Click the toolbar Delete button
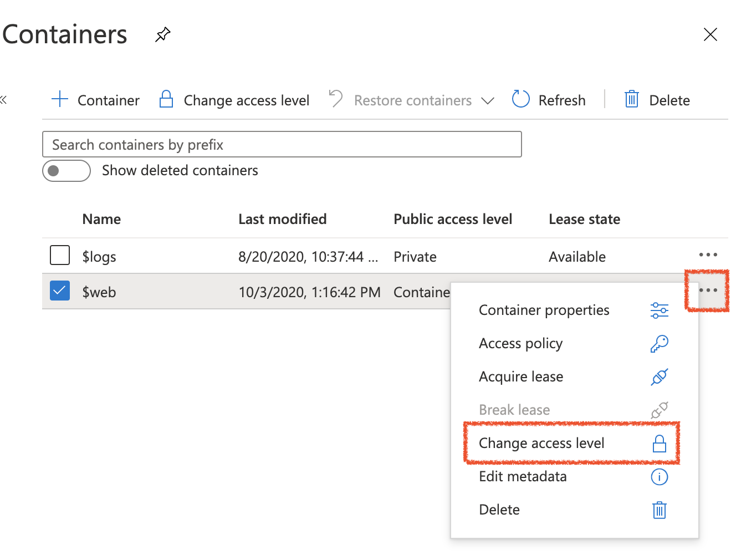The image size is (736, 560). click(x=657, y=100)
